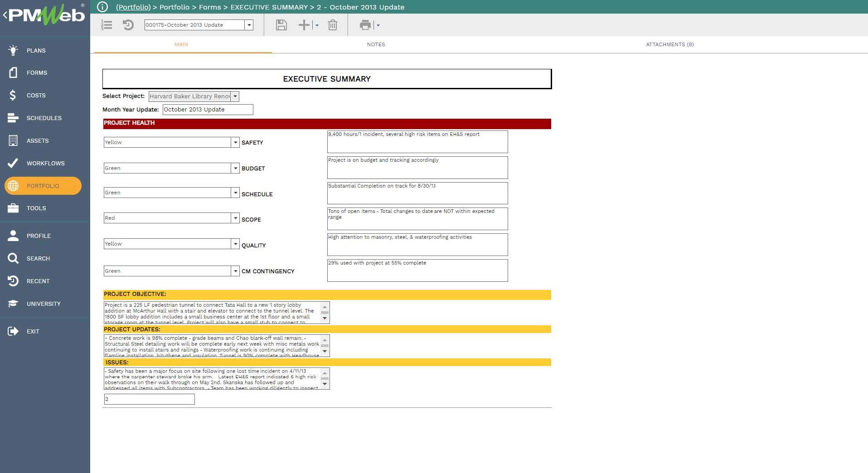Open the records list icon in toolbar
The image size is (868, 473).
point(106,25)
